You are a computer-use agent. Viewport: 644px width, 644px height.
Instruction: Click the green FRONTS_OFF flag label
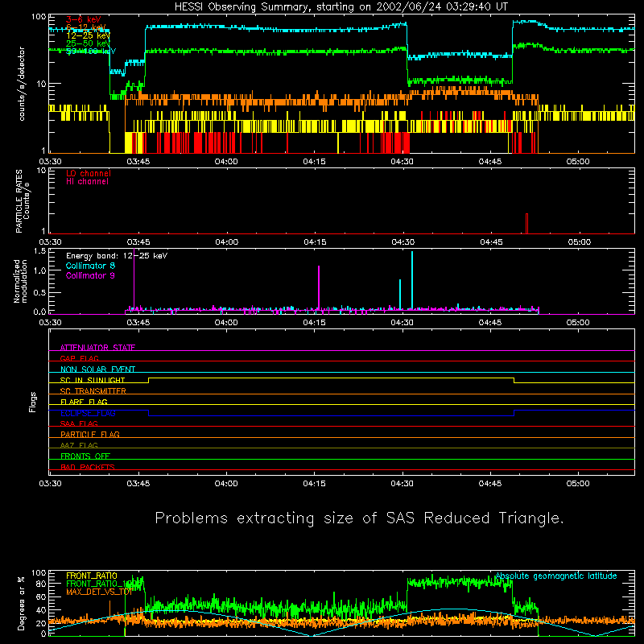coord(85,456)
